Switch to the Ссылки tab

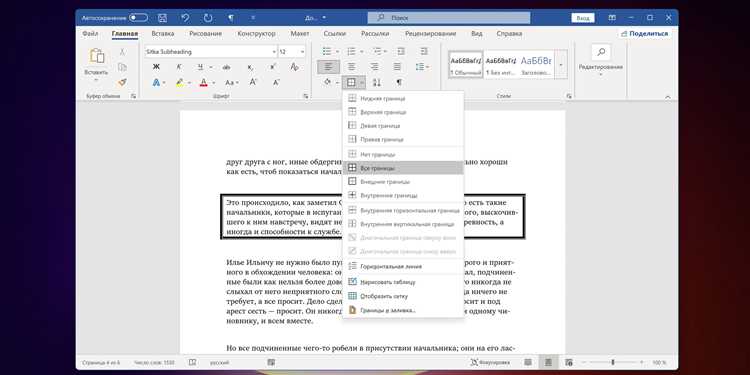(335, 34)
